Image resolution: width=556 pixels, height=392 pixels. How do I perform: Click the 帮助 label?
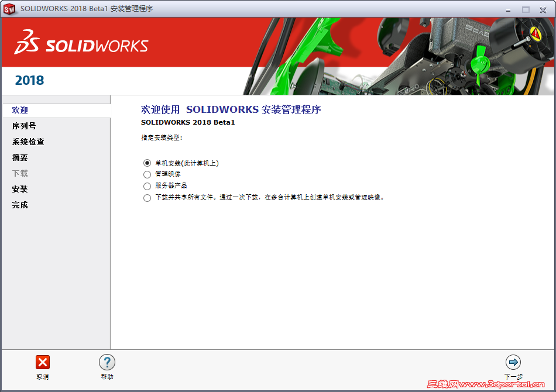pos(107,377)
